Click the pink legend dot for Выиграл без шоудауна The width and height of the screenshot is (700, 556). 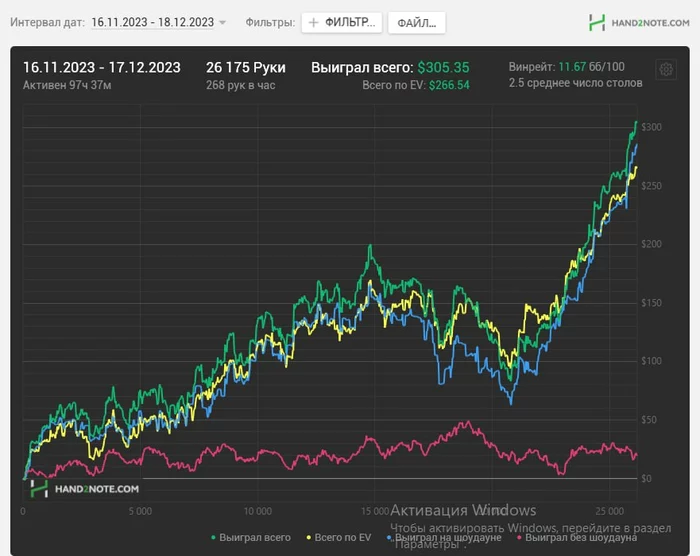tap(519, 538)
